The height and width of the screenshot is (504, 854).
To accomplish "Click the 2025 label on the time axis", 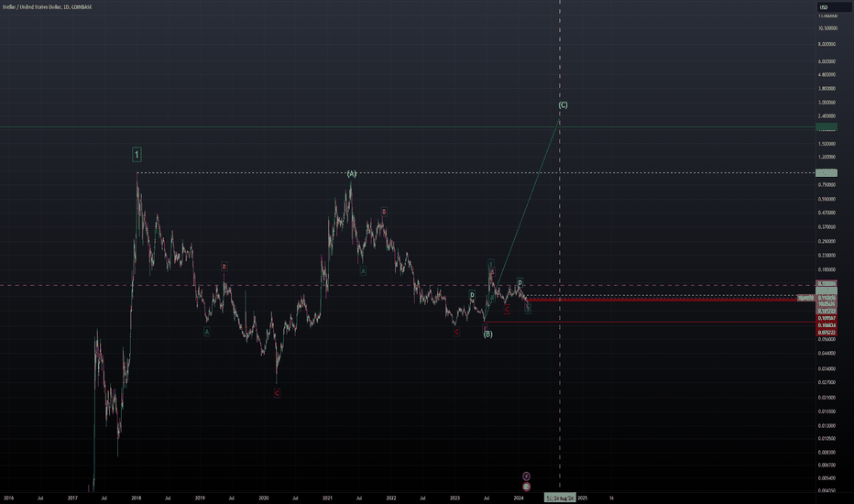I will click(582, 498).
